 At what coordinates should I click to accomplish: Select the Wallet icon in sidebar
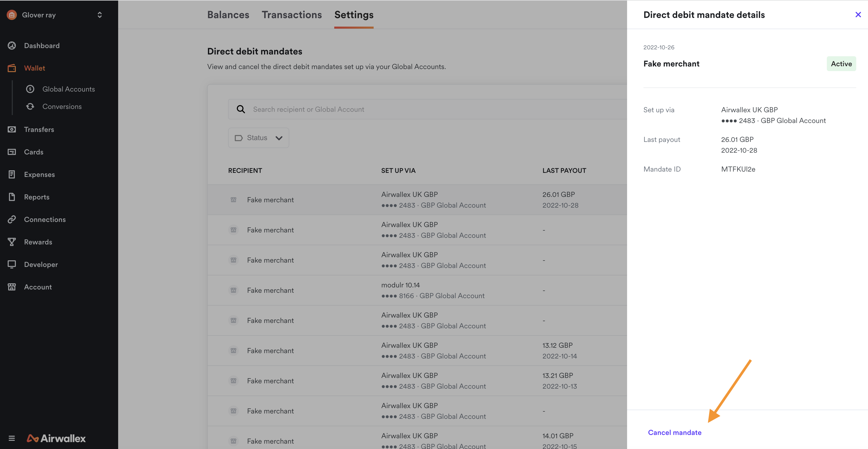click(x=12, y=68)
